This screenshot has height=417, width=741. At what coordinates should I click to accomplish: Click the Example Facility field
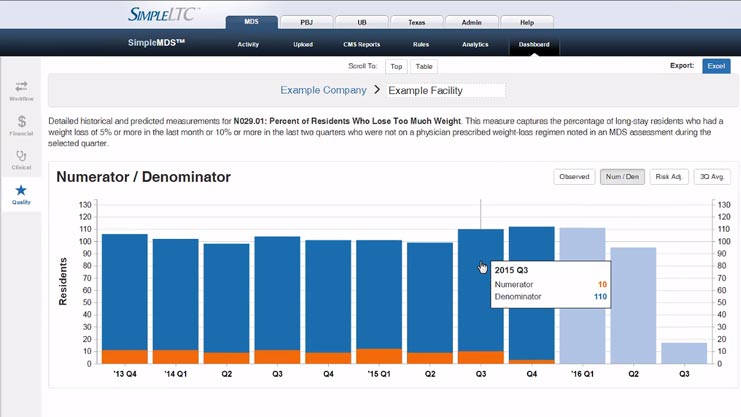click(x=444, y=90)
